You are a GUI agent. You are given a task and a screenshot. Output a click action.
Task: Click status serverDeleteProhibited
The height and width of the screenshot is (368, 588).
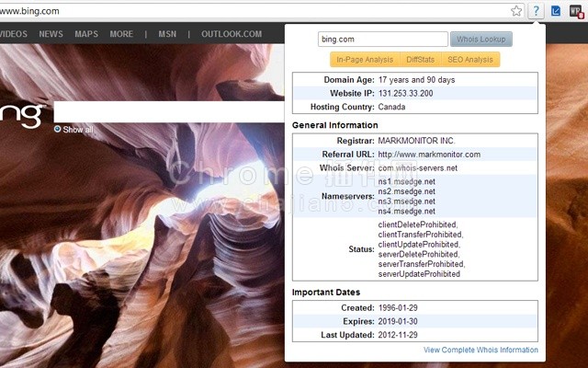(x=419, y=254)
